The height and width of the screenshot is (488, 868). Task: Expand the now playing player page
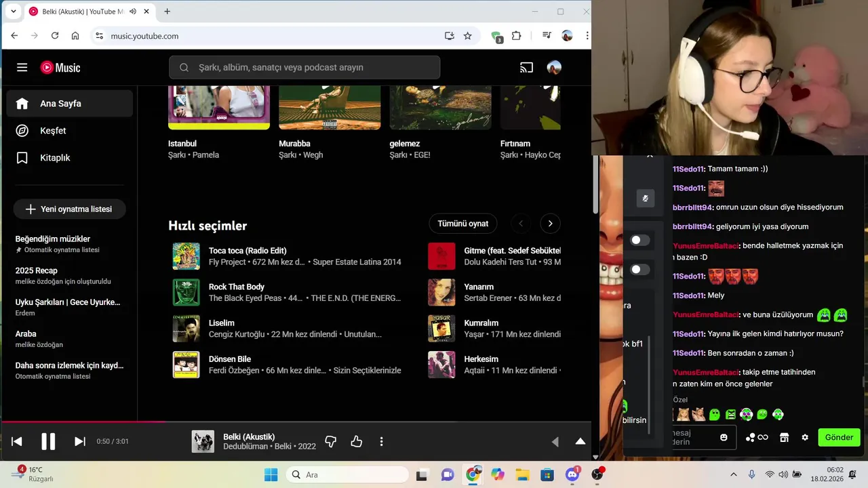pyautogui.click(x=580, y=441)
